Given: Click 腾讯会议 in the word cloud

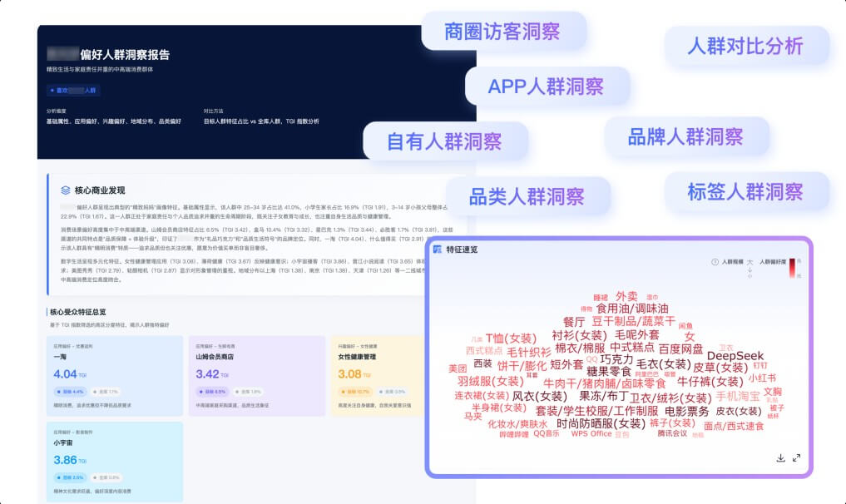Looking at the screenshot, I should (x=672, y=433).
